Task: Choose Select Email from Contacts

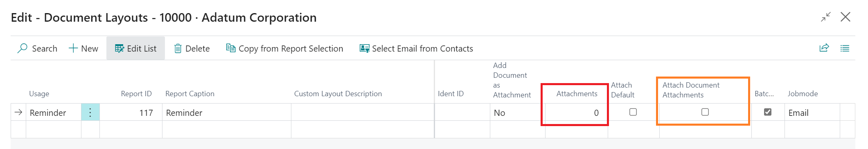Action: (416, 48)
